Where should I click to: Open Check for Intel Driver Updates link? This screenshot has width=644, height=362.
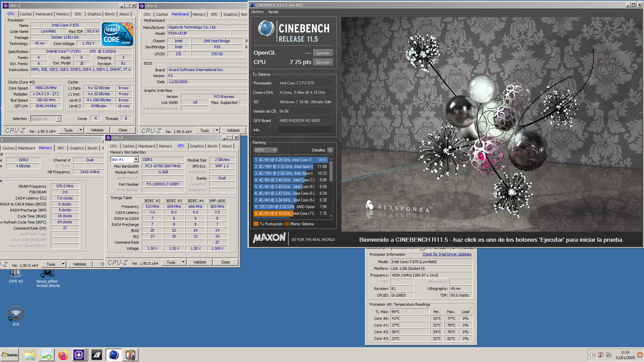point(447,254)
